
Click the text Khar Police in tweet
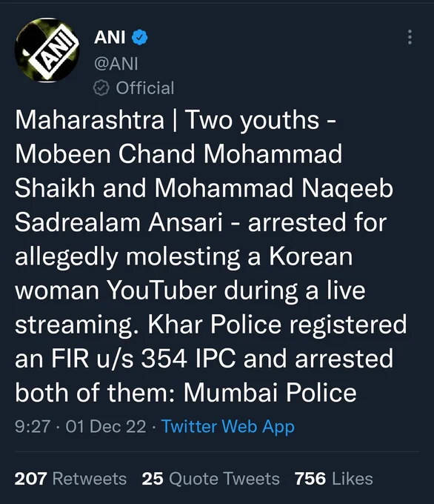coord(215,325)
